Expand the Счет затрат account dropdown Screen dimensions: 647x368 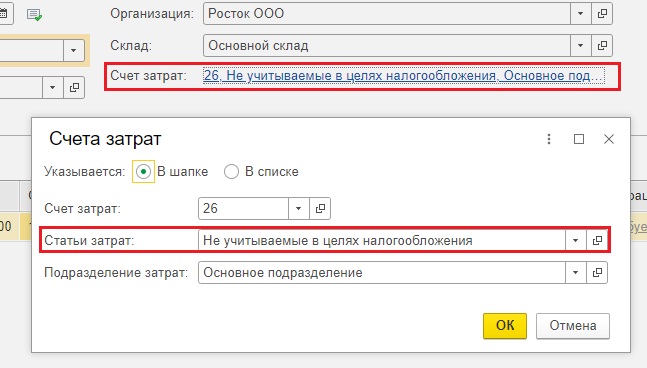(x=299, y=208)
